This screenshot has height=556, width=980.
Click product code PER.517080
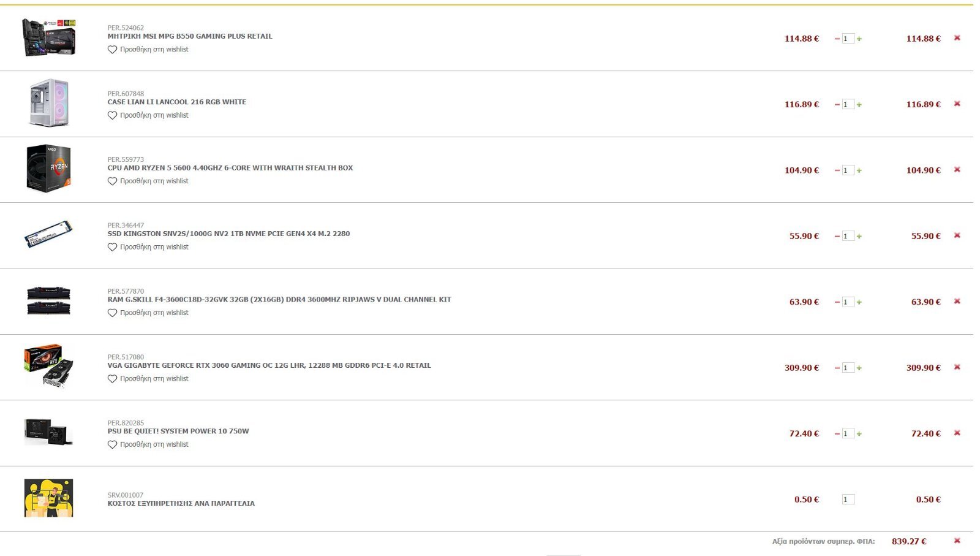tap(126, 357)
